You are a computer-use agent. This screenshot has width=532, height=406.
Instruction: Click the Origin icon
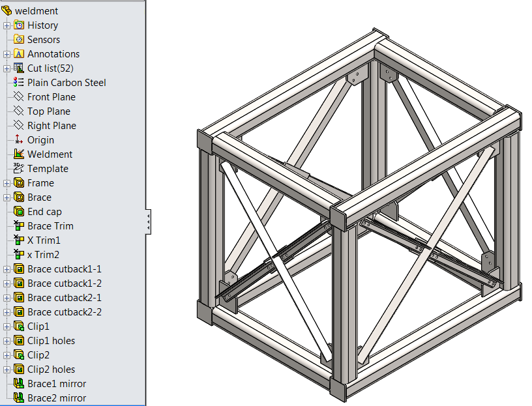19,139
